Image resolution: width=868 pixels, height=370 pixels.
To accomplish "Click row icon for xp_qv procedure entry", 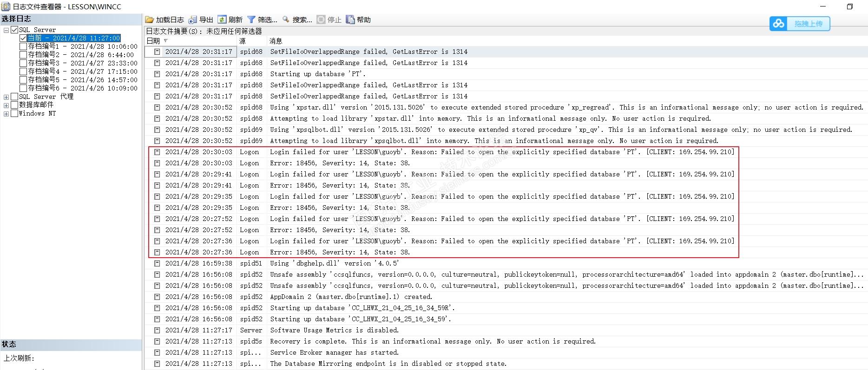I will (157, 130).
